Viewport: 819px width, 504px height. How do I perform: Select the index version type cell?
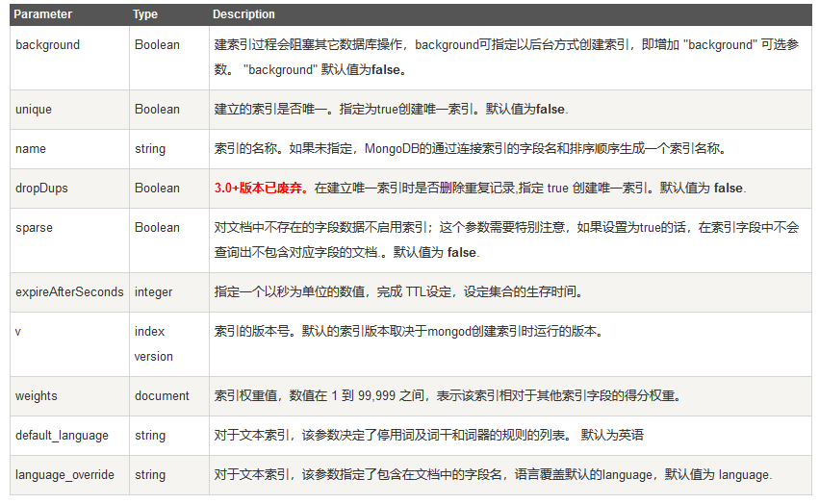coord(153,343)
